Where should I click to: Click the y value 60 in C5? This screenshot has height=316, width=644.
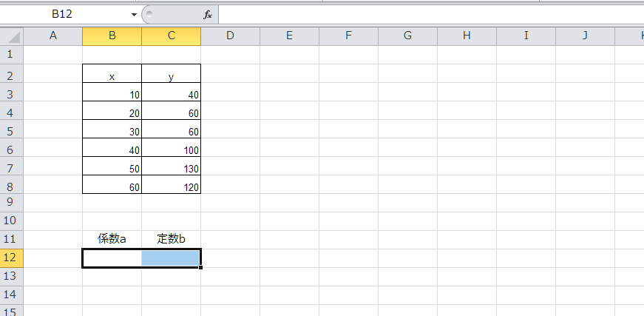click(172, 129)
